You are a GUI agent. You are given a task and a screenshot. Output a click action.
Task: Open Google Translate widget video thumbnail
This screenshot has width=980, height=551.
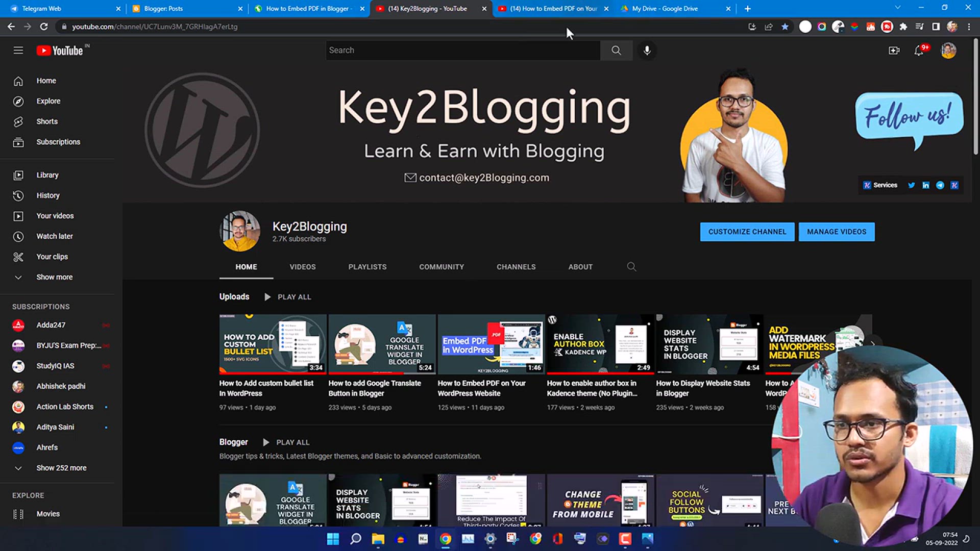tap(382, 344)
